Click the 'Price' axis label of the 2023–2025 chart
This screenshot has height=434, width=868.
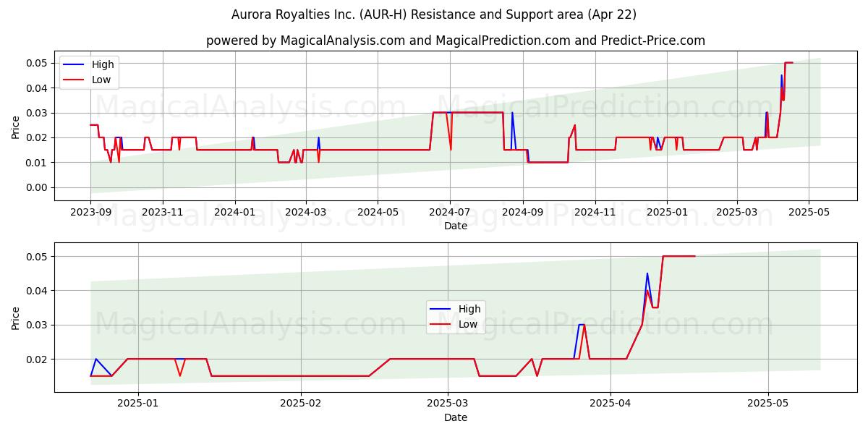(16, 126)
